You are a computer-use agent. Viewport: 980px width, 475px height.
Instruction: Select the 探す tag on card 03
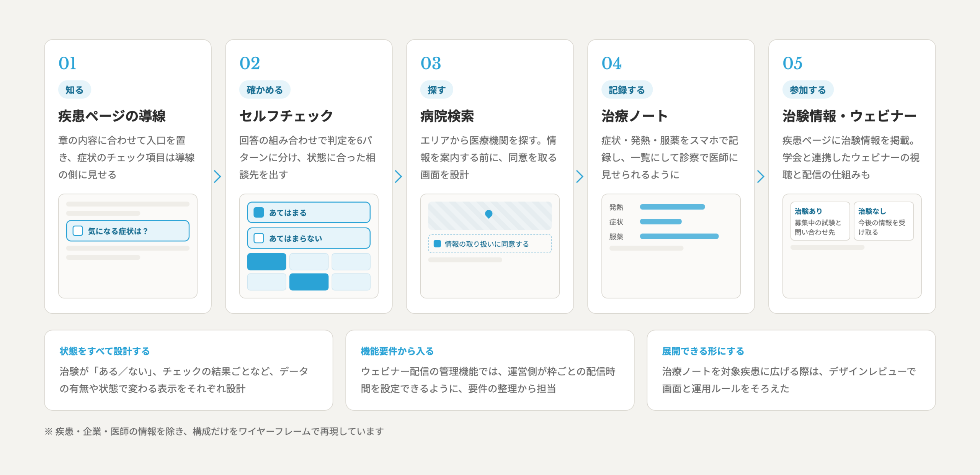click(x=436, y=90)
